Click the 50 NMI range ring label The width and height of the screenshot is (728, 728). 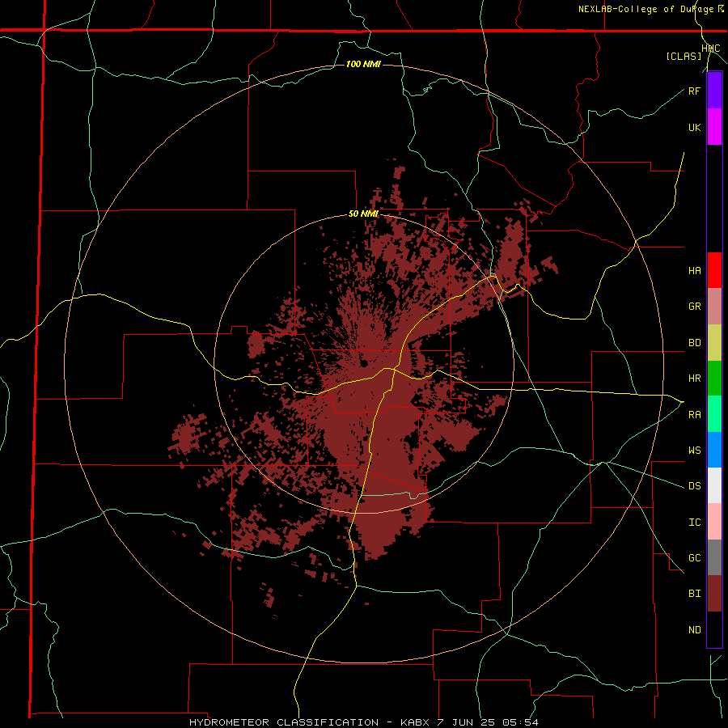(363, 214)
